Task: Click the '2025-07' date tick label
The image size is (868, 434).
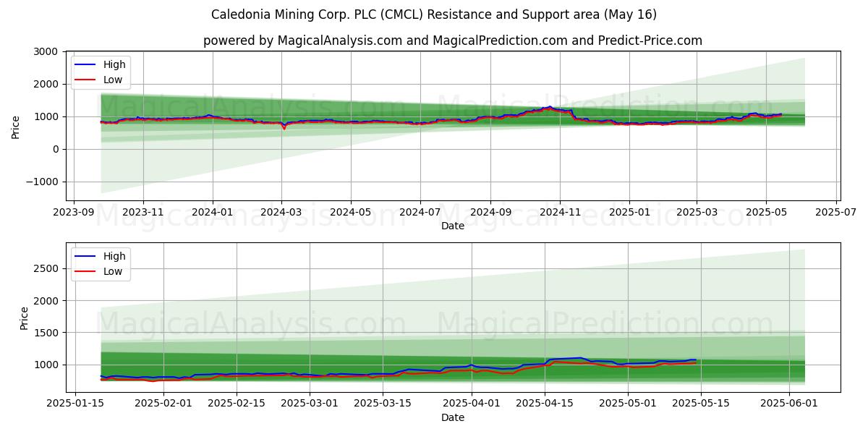Action: (834, 213)
